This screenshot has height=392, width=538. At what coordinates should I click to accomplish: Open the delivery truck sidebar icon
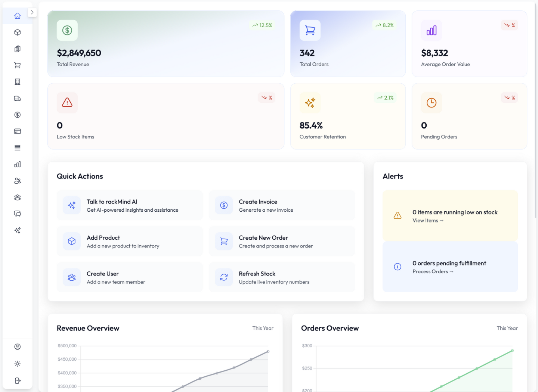pyautogui.click(x=17, y=99)
